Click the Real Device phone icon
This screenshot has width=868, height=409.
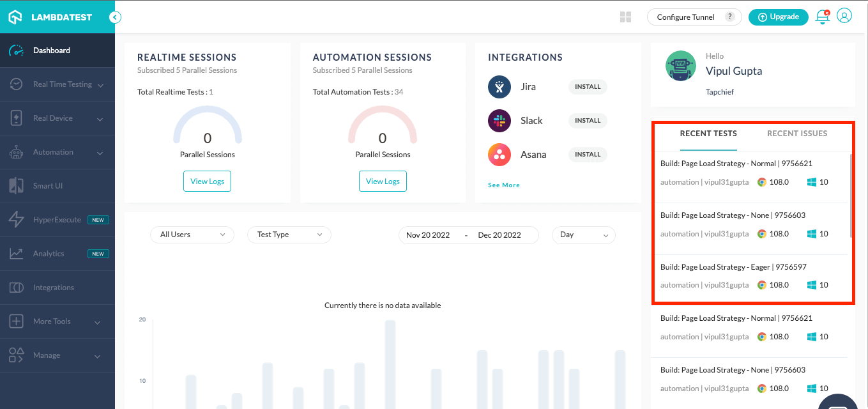(17, 118)
